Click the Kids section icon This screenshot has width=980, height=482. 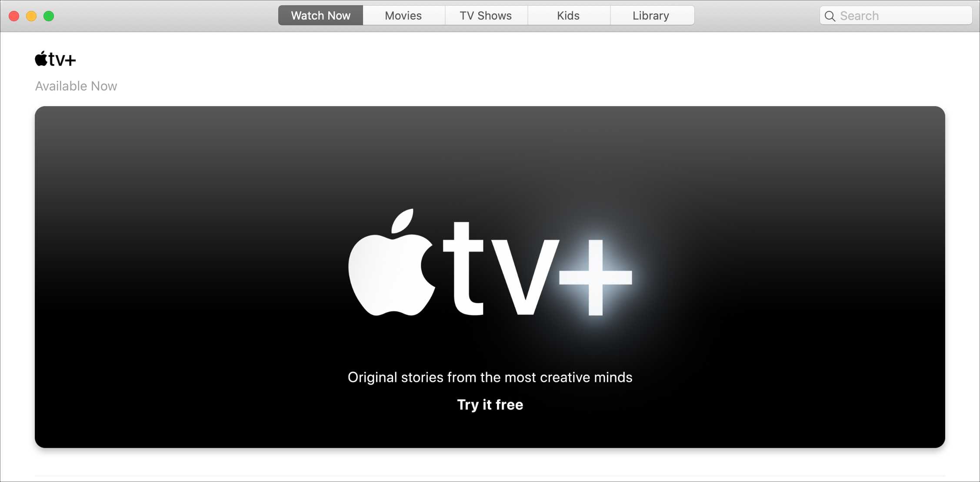coord(567,14)
